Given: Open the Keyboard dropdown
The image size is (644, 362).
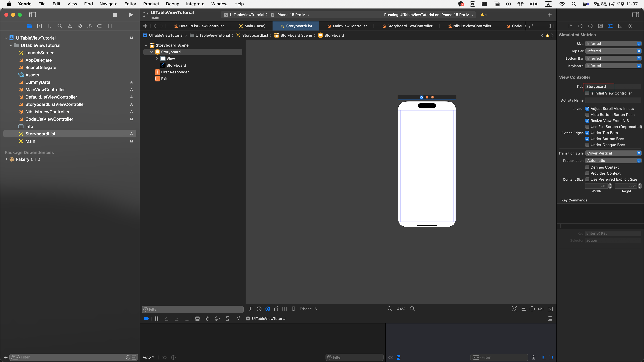Looking at the screenshot, I should pyautogui.click(x=613, y=66).
